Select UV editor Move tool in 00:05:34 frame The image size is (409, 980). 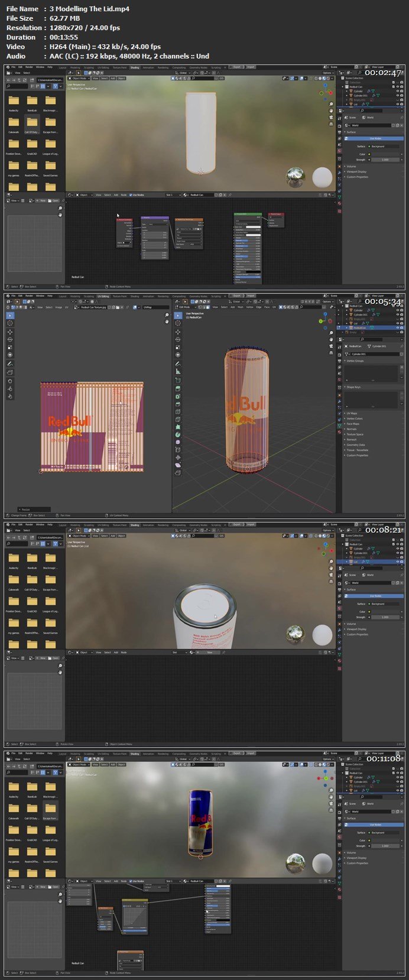[x=11, y=332]
